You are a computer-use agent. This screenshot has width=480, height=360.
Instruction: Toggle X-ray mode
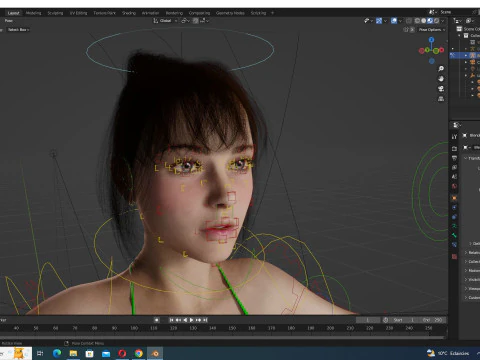click(409, 21)
